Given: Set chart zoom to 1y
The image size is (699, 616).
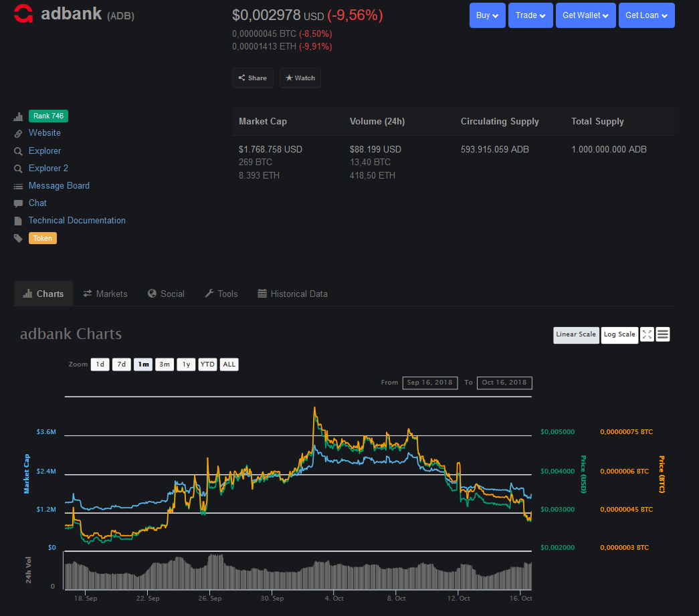Looking at the screenshot, I should pyautogui.click(x=186, y=365).
